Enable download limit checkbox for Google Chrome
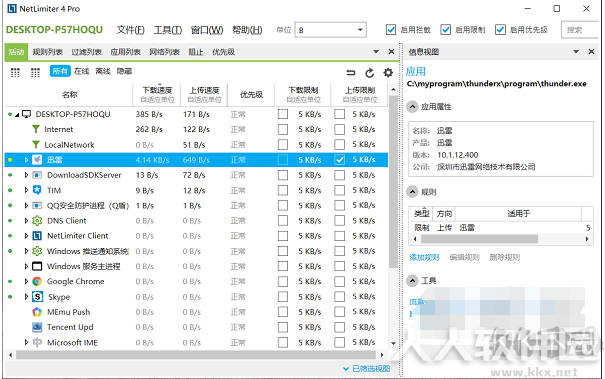 pos(283,281)
